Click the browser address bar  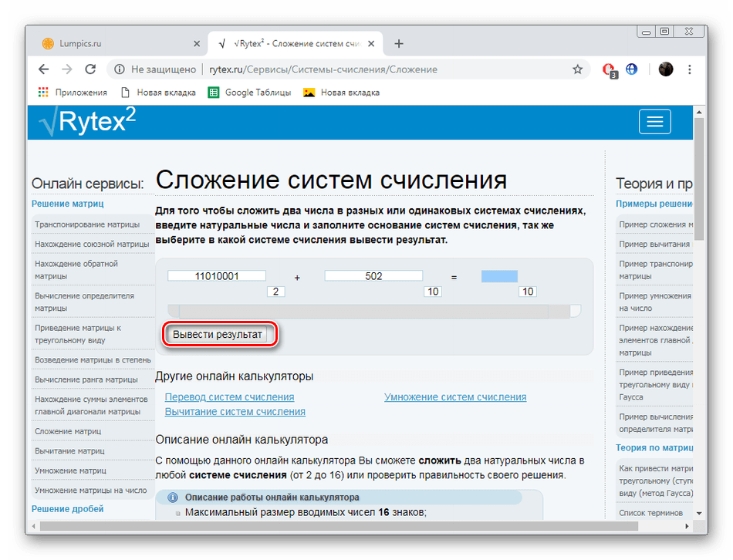click(347, 69)
